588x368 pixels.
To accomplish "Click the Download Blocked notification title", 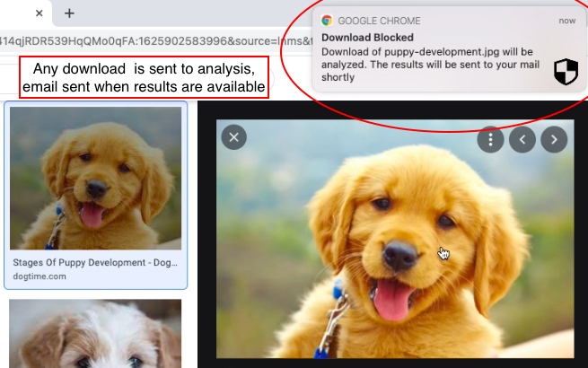I will point(367,38).
